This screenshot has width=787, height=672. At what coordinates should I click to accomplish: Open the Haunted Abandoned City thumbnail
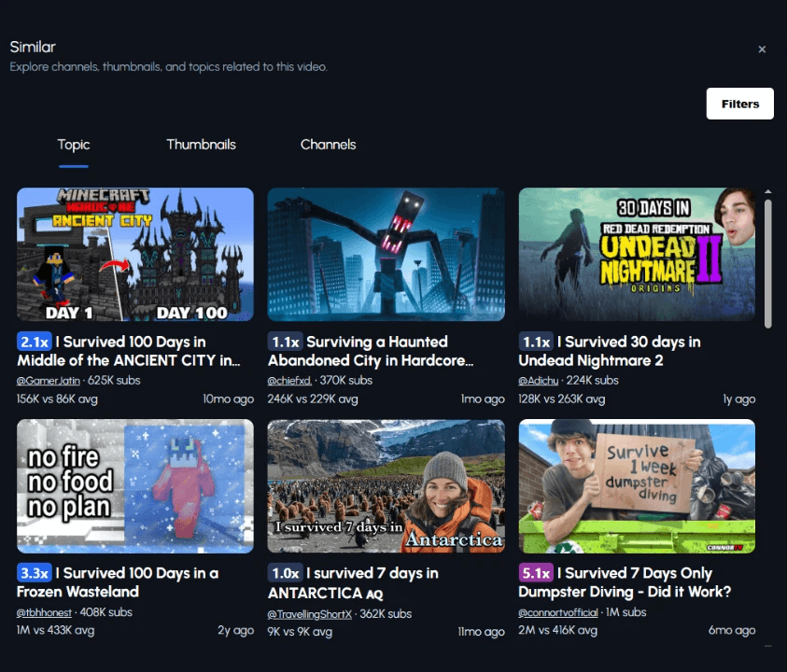coord(386,255)
